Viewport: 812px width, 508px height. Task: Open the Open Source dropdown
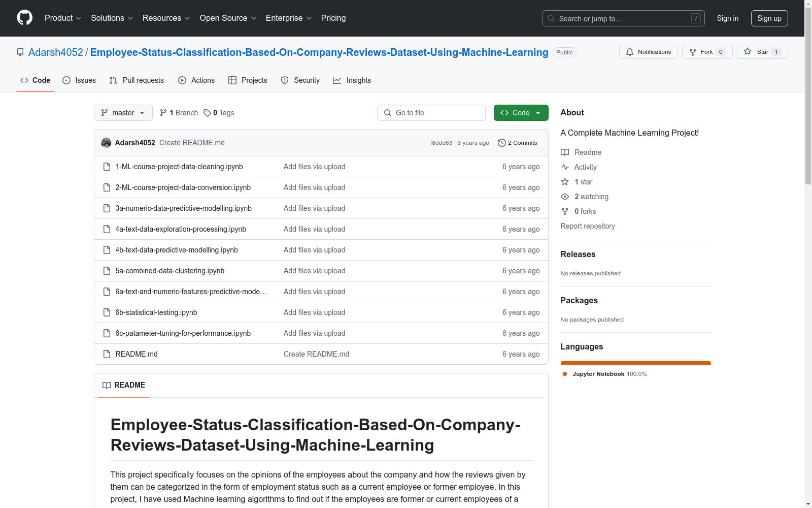(x=228, y=18)
